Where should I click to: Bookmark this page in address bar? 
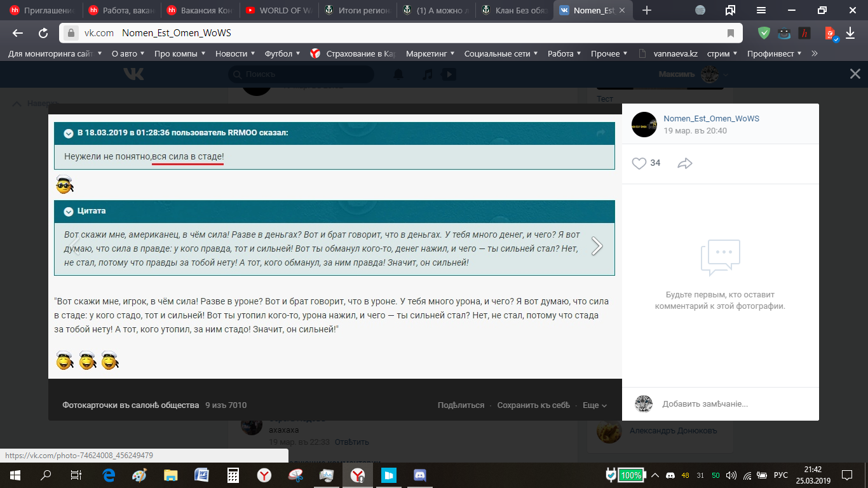pos(731,33)
